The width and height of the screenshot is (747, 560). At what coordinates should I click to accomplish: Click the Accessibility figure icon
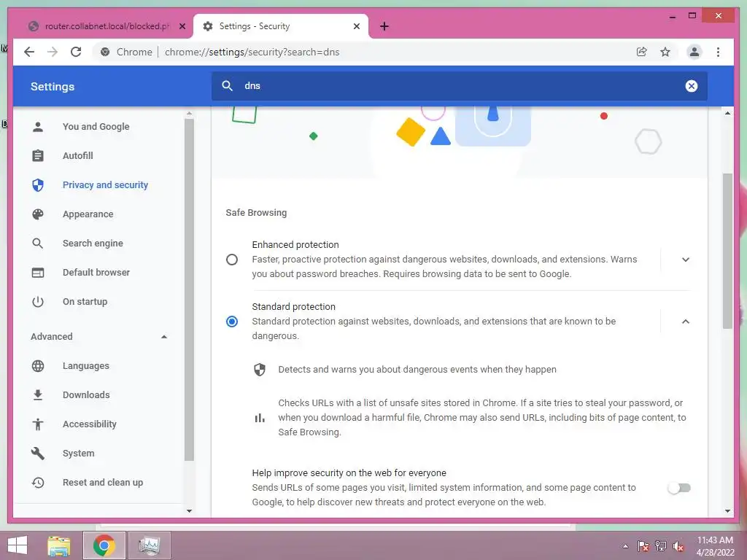pyautogui.click(x=38, y=424)
